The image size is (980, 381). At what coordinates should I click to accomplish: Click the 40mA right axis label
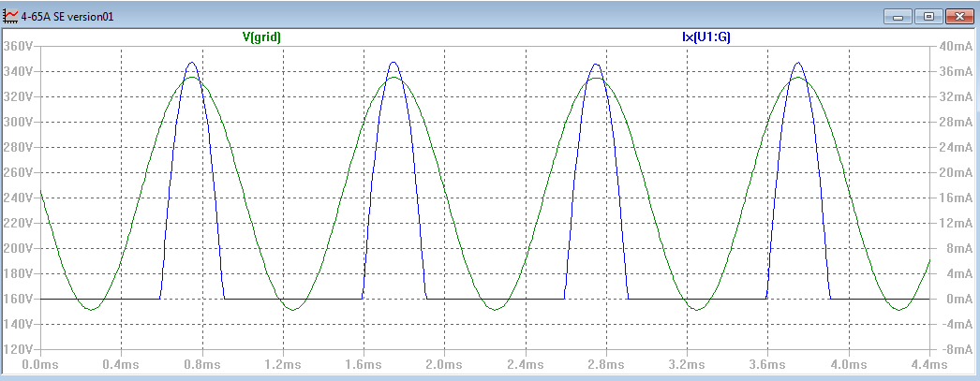[x=955, y=46]
